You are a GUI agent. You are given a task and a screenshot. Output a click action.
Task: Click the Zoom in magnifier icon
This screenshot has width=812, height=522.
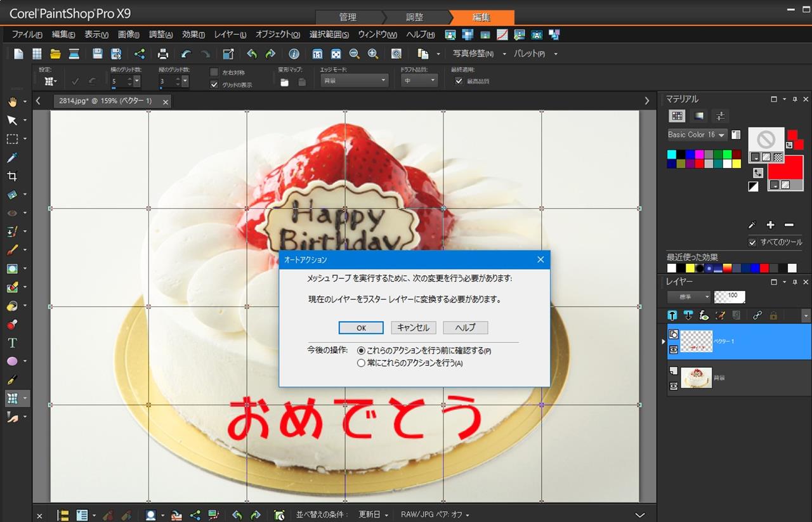(373, 54)
